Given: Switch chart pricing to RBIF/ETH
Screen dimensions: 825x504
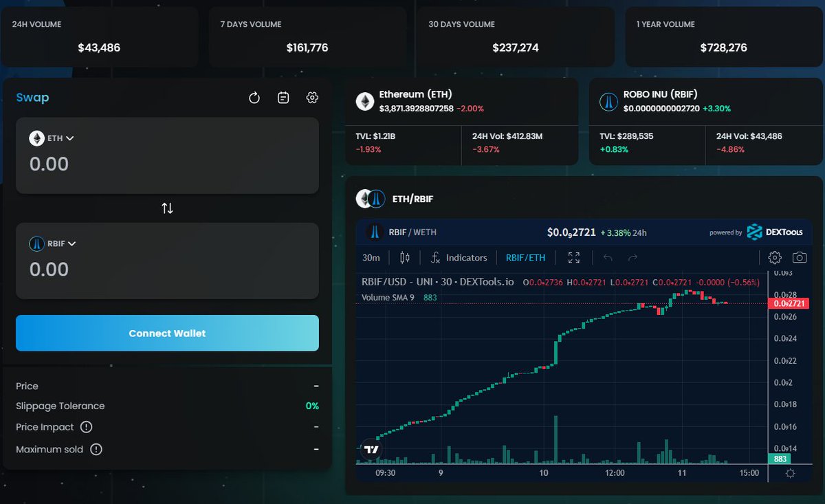Looking at the screenshot, I should click(x=526, y=258).
